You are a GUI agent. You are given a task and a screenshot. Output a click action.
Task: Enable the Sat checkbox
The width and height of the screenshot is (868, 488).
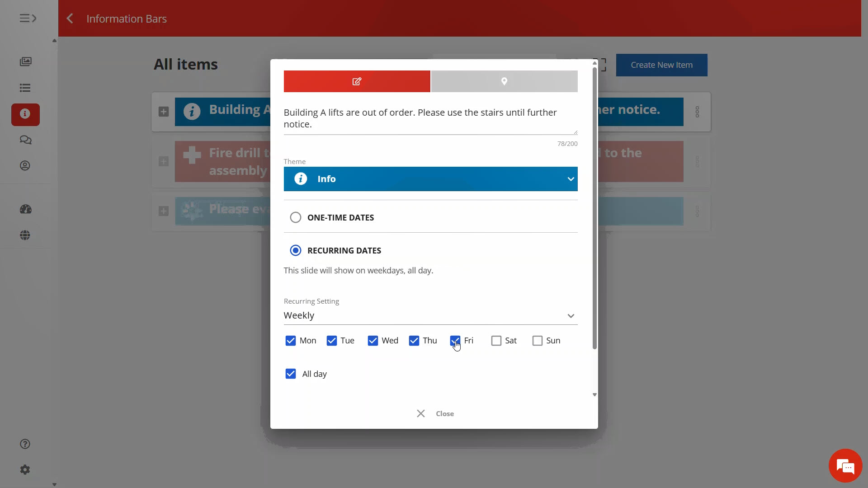coord(496,341)
